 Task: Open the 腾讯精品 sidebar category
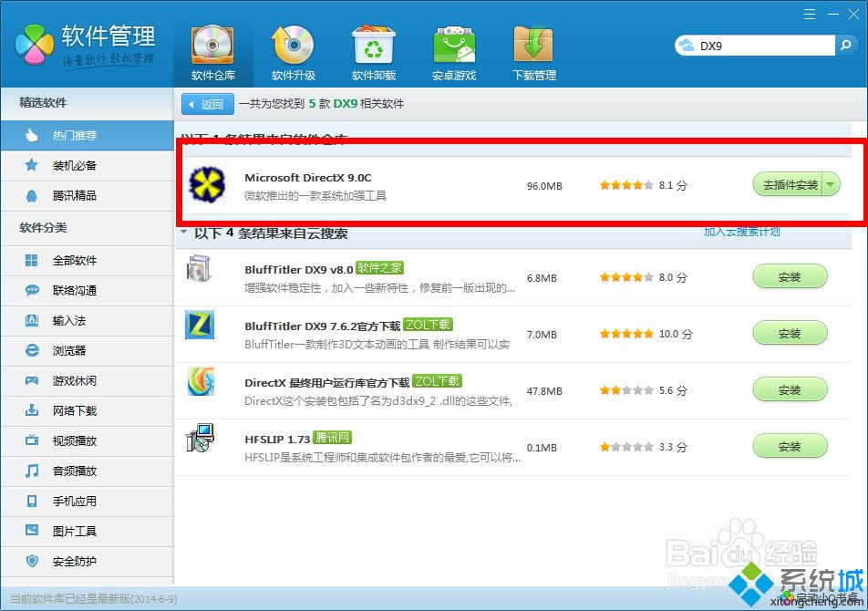[x=87, y=195]
